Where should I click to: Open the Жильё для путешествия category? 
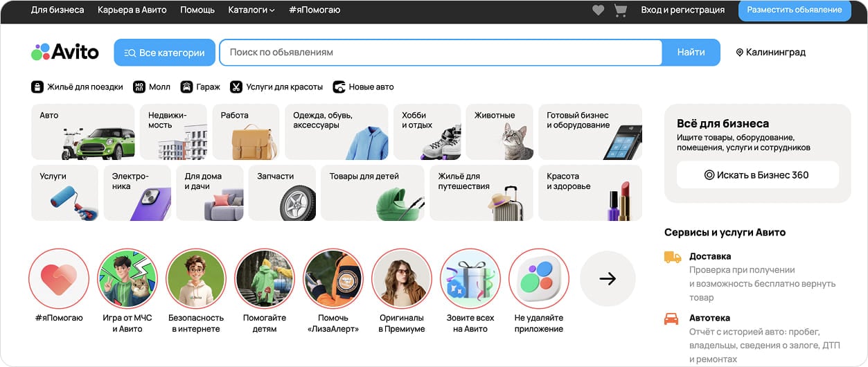tap(481, 193)
